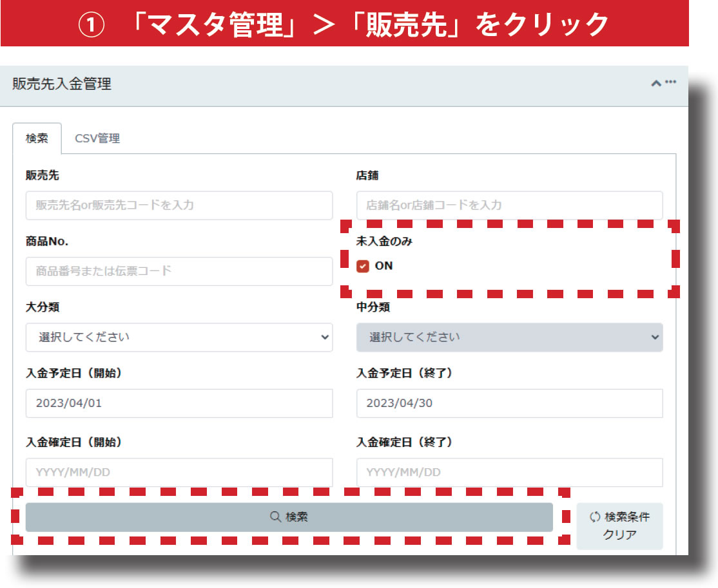This screenshot has width=718, height=588.
Task: Open the 大分類 dropdown
Action: pos(179,337)
